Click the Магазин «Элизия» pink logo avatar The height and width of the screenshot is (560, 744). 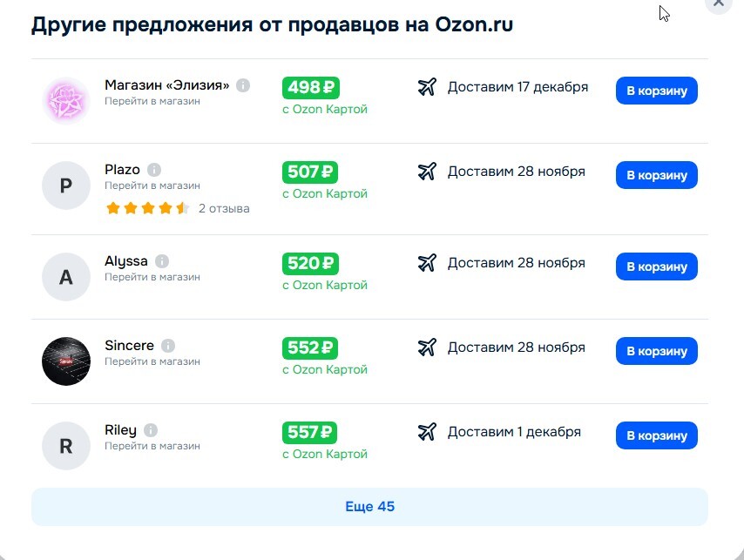pos(66,101)
